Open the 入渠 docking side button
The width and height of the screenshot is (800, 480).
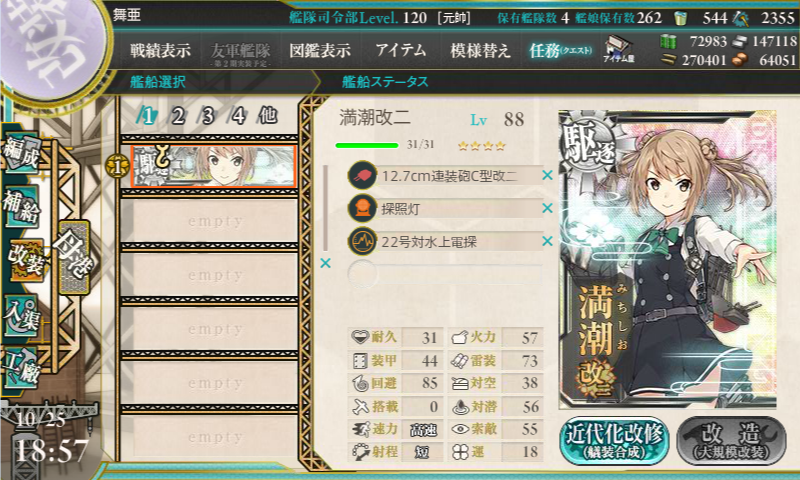coord(21,316)
